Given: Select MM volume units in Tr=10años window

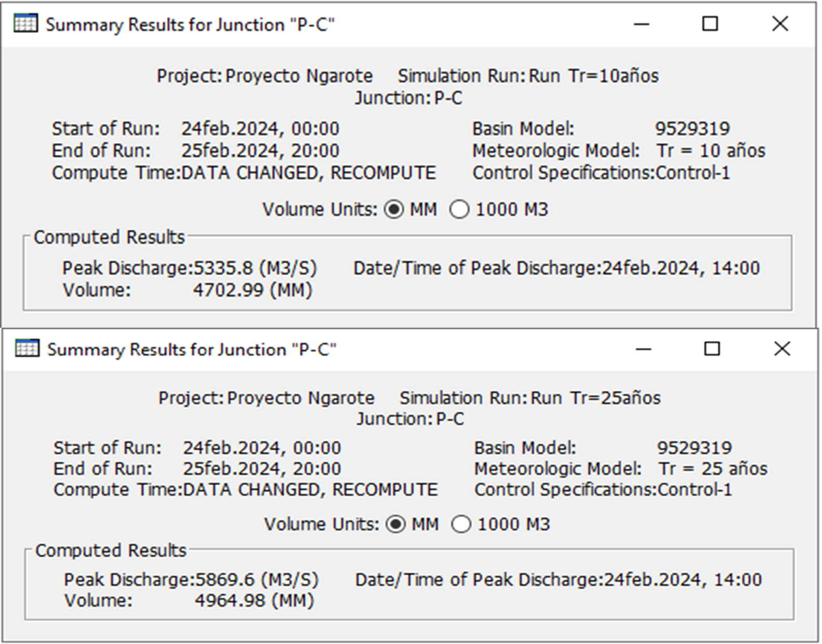Looking at the screenshot, I should (394, 210).
